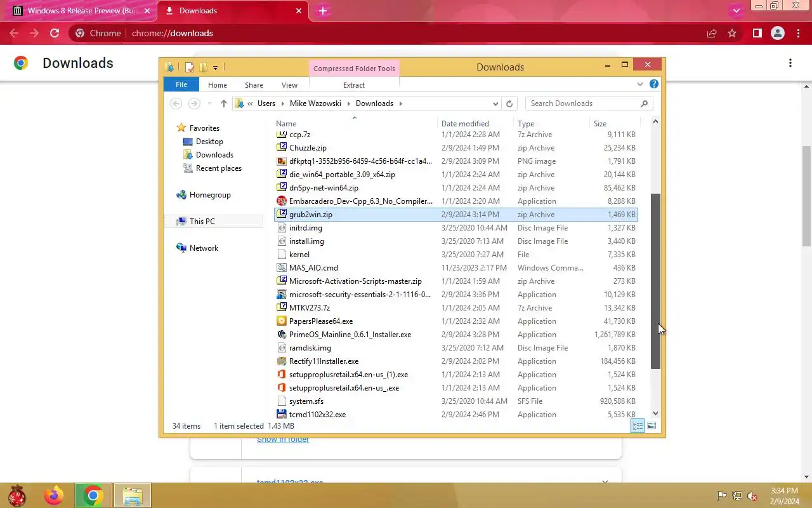Viewport: 812px width, 508px height.
Task: Open Chrome profile avatar
Action: 778,33
